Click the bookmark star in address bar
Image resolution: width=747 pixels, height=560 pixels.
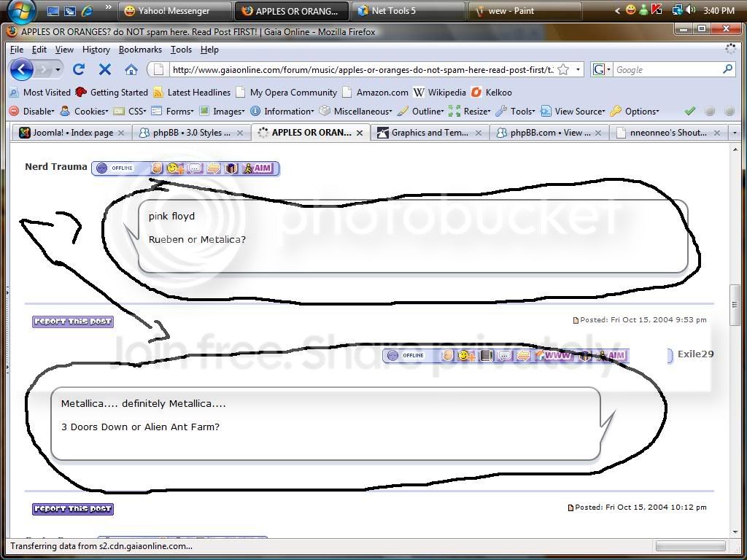pos(563,69)
